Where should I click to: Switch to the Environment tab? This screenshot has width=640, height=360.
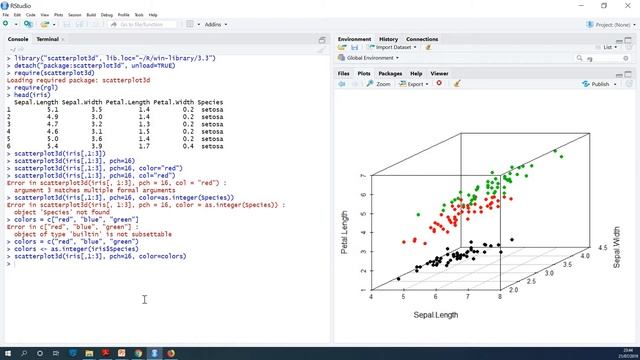(x=354, y=39)
